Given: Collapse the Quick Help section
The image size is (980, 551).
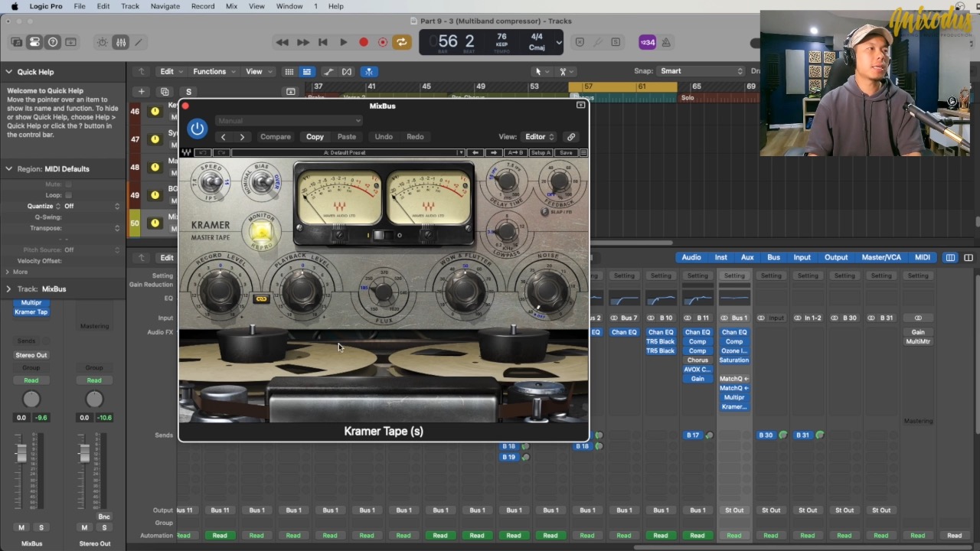Looking at the screenshot, I should click(x=9, y=72).
